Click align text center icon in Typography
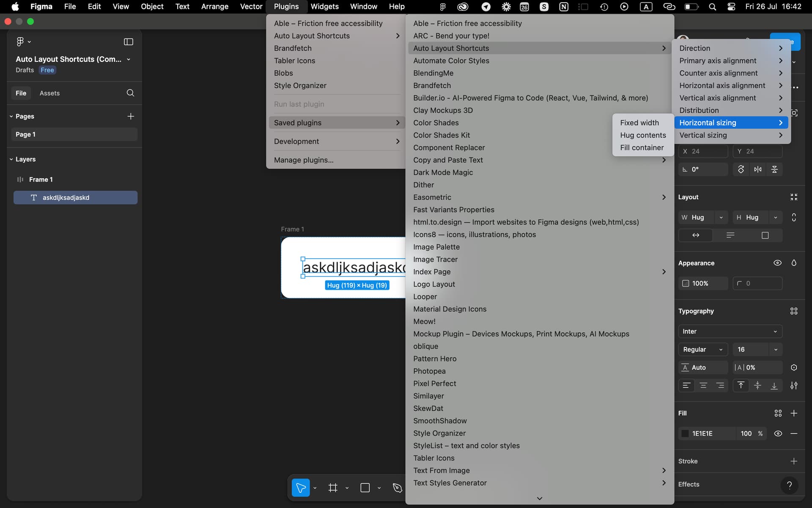The image size is (812, 508). [703, 385]
